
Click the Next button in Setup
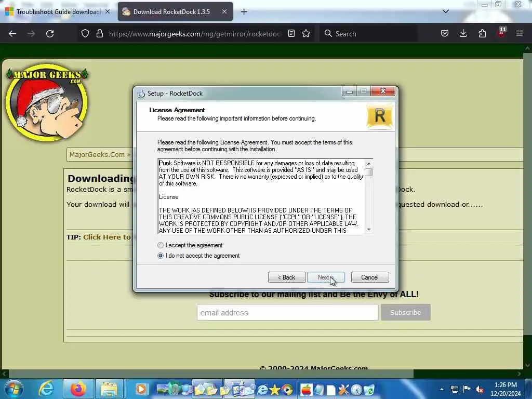click(326, 277)
